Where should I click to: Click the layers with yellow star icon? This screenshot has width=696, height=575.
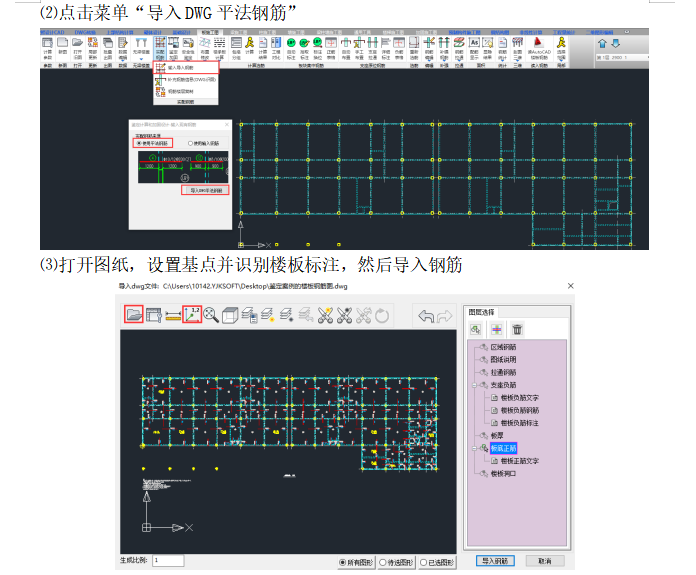point(268,315)
